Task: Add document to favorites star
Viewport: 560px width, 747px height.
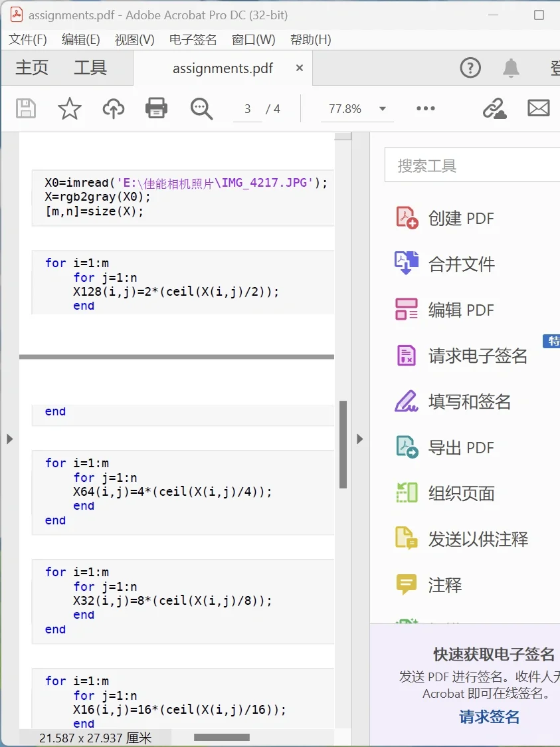Action: (x=69, y=108)
